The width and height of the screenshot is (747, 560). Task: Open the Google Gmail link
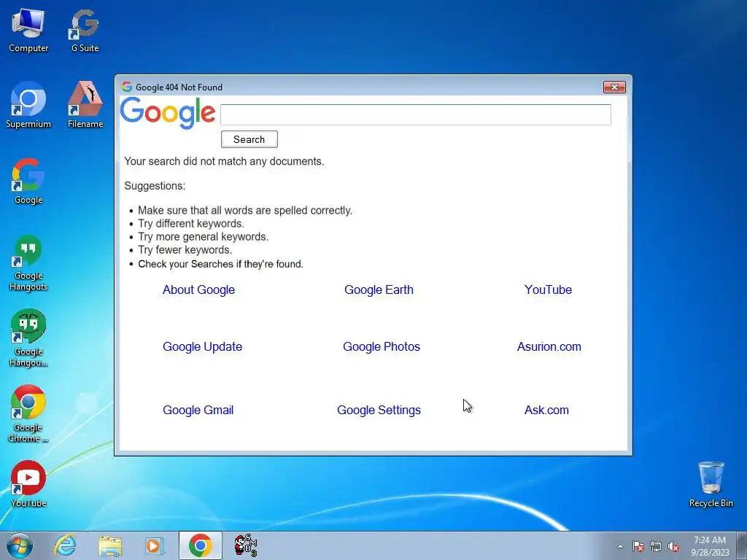198,410
